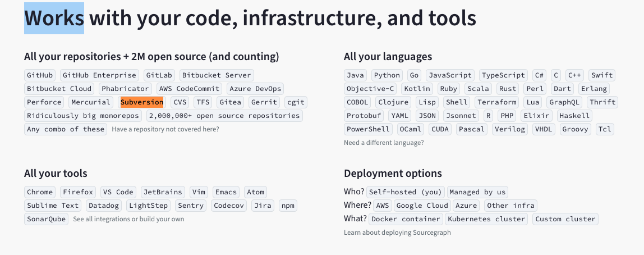The width and height of the screenshot is (644, 255).
Task: Click the Erlang tag
Action: coord(594,88)
